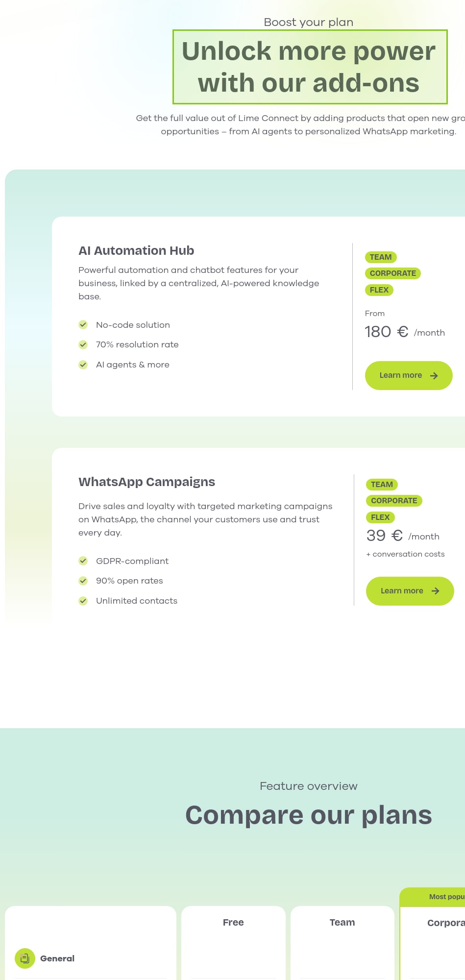This screenshot has width=465, height=980.
Task: Select the CORPORATE badge in AI Automation Hub card
Action: tap(392, 273)
